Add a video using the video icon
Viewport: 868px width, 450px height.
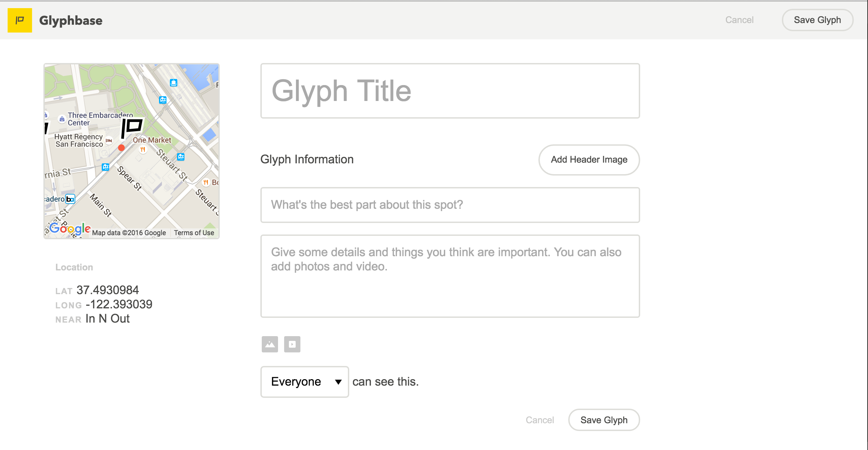pyautogui.click(x=292, y=344)
